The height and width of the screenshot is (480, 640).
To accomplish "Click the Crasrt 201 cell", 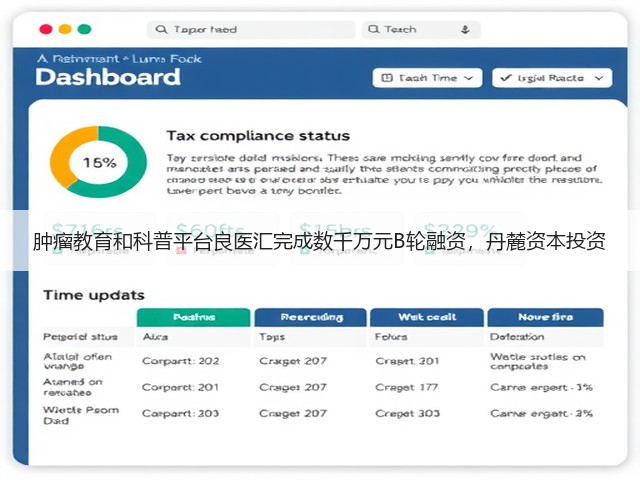I will click(407, 361).
